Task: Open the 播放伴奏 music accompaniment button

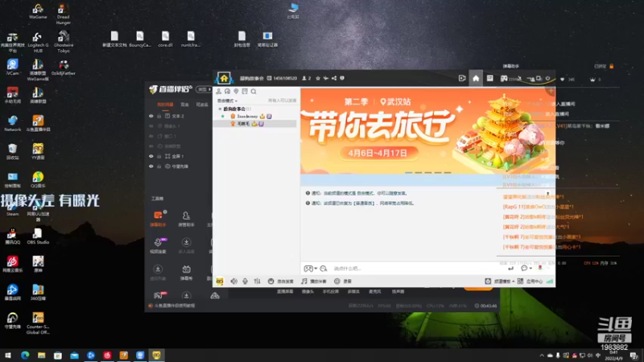Action: [314, 281]
